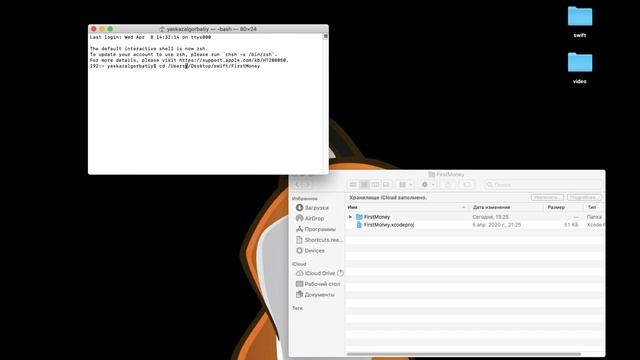Click the '5 апр. 2020 г., 21:25' cell
The width and height of the screenshot is (640, 360).
(496, 225)
